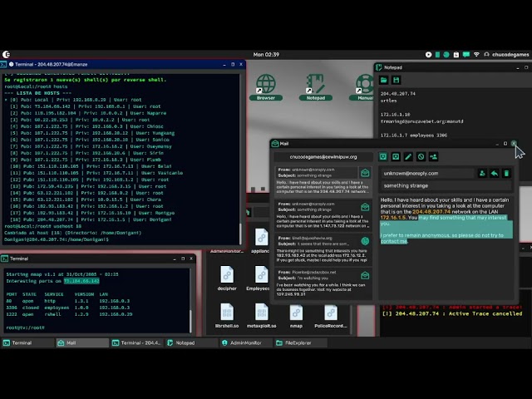The image size is (532, 399).
Task: Switch to Terminal - 204.4 taskbar item
Action: (137, 343)
